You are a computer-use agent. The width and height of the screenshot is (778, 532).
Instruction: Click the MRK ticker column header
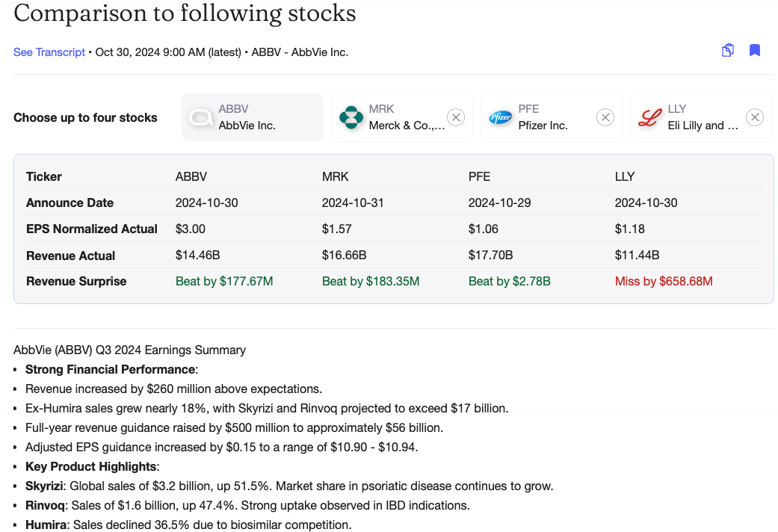click(x=336, y=177)
